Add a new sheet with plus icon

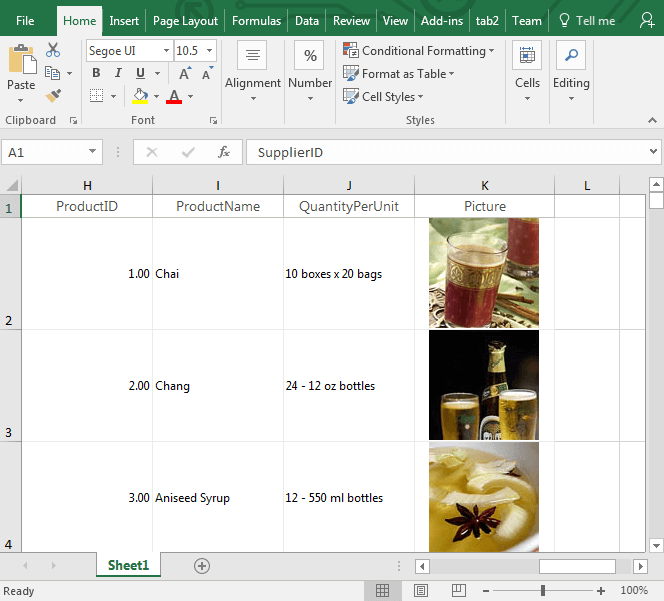(202, 566)
